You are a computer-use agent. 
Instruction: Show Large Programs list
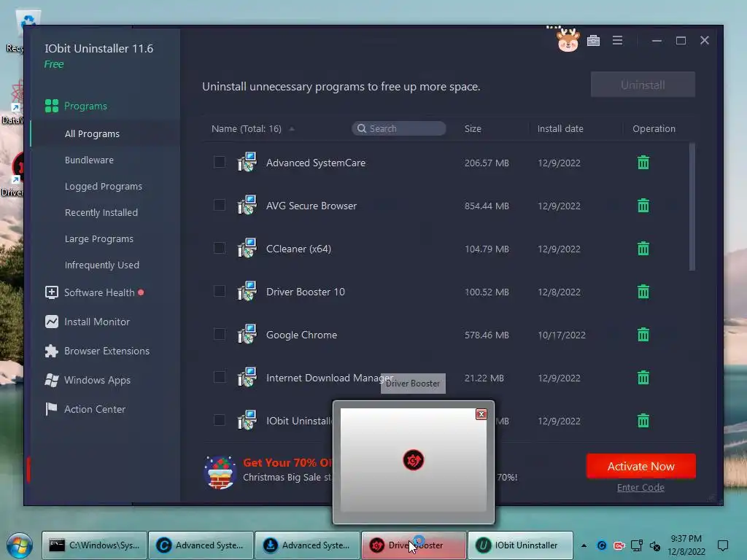coord(98,238)
